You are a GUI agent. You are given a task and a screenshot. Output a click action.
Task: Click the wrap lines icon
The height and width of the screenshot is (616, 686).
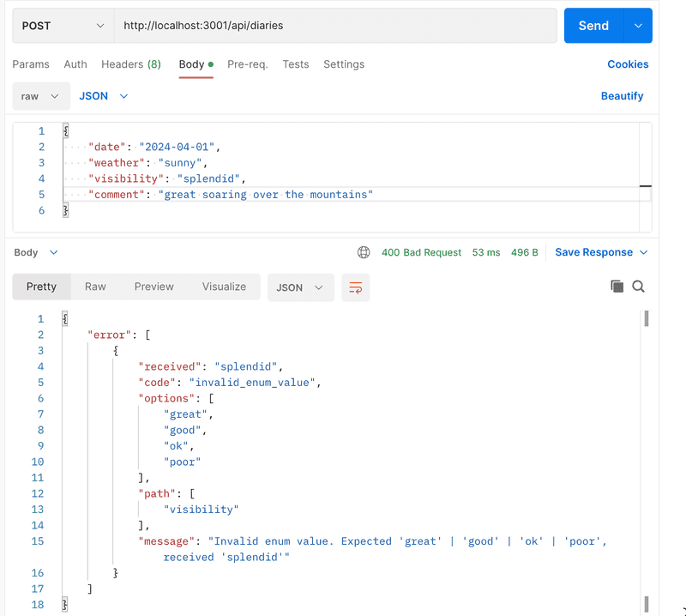point(355,287)
